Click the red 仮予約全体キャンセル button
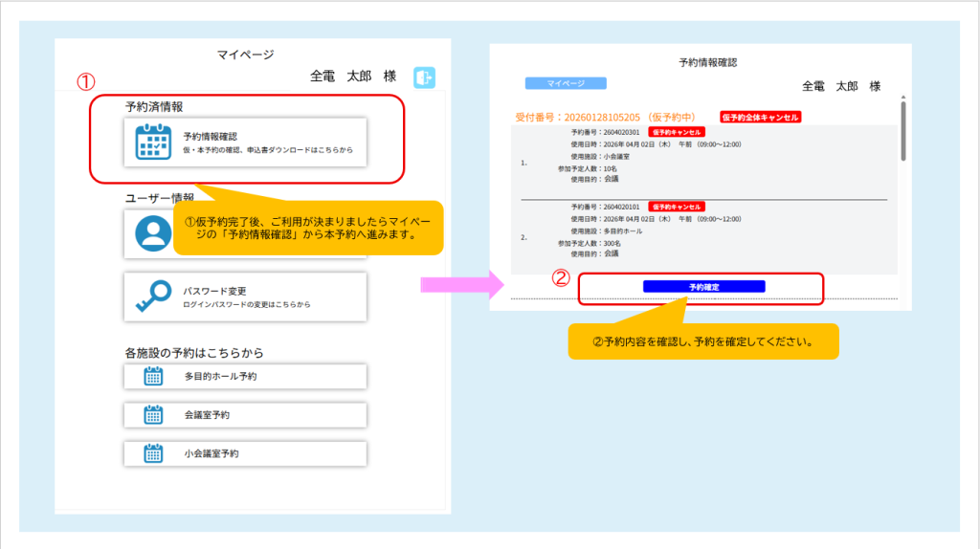980x549 pixels. pos(760,117)
